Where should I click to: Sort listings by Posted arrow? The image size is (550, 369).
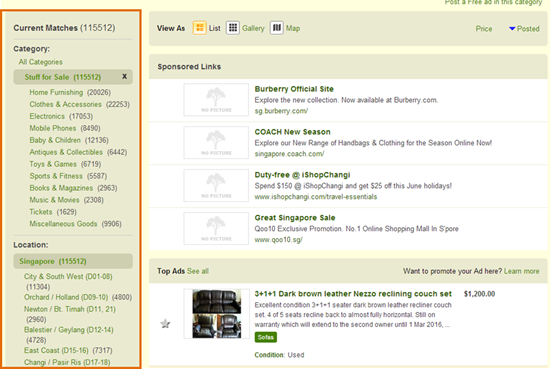512,28
